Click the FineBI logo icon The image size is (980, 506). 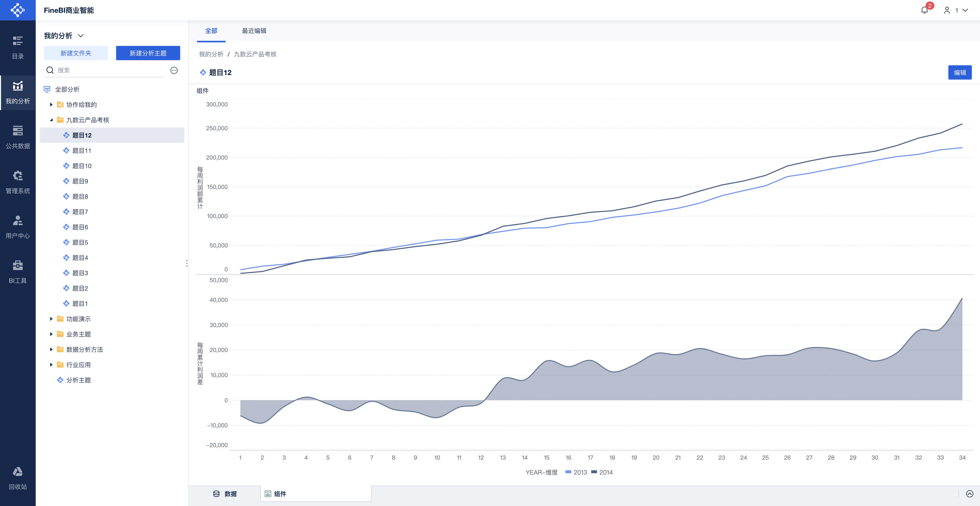(18, 10)
